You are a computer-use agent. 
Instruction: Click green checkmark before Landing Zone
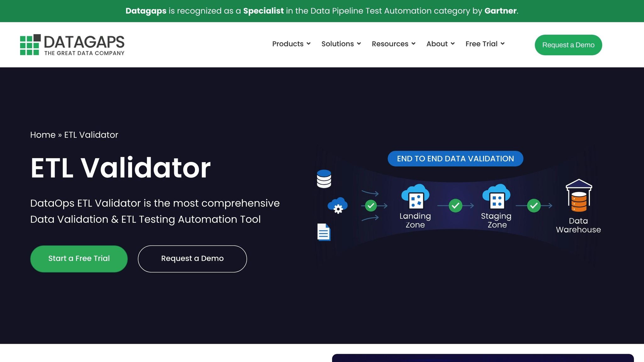(371, 206)
